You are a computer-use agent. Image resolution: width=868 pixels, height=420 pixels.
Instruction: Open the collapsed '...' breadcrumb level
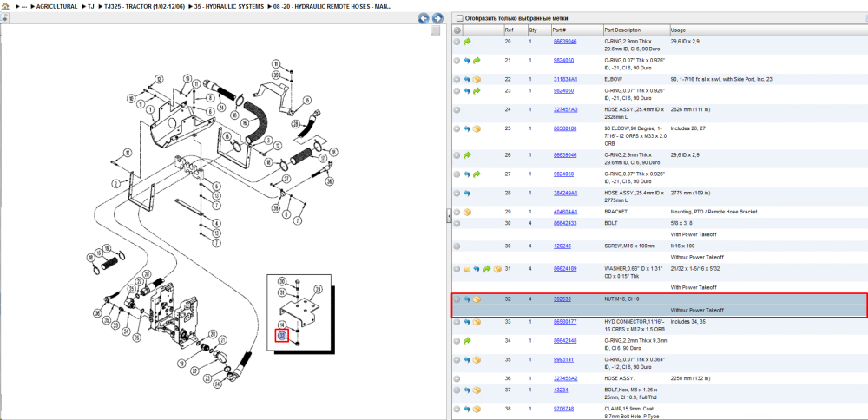24,7
